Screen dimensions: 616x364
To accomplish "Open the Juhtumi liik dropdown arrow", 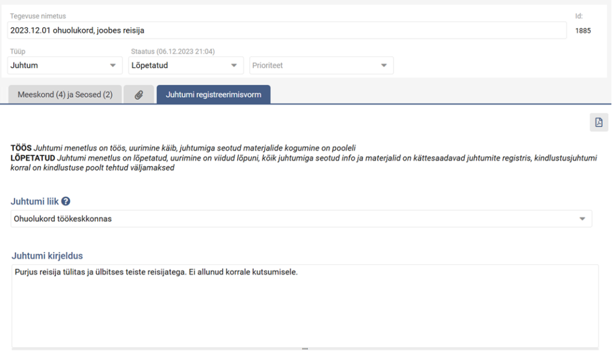I will (582, 219).
